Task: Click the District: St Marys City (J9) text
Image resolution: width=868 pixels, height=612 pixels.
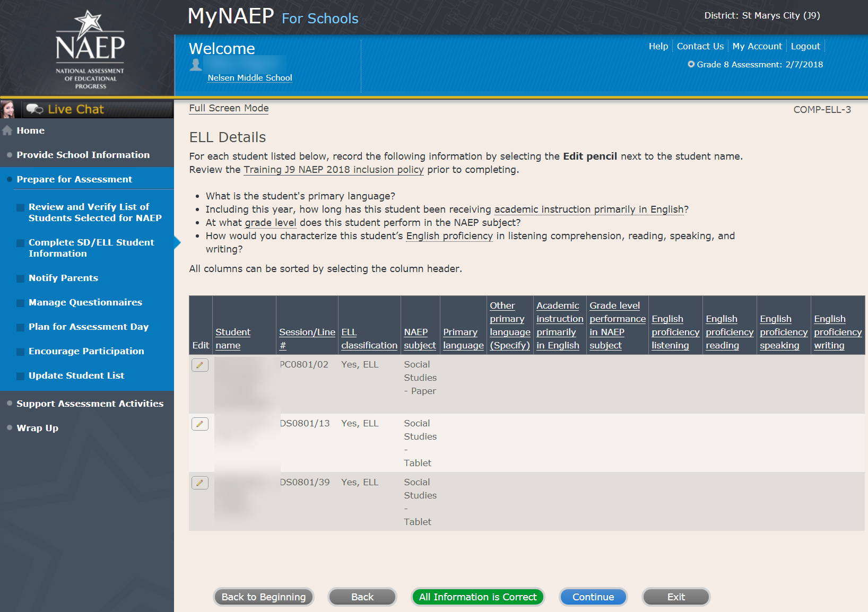Action: pyautogui.click(x=762, y=15)
